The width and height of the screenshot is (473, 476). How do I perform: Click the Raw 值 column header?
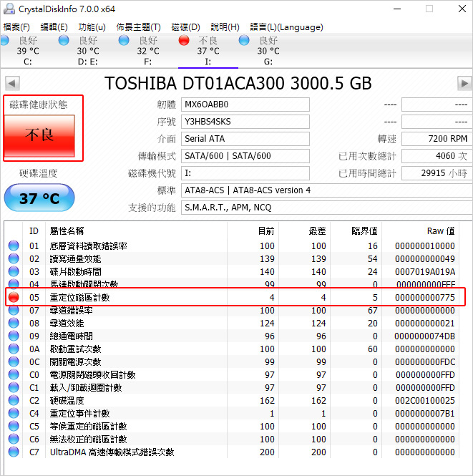(x=441, y=231)
